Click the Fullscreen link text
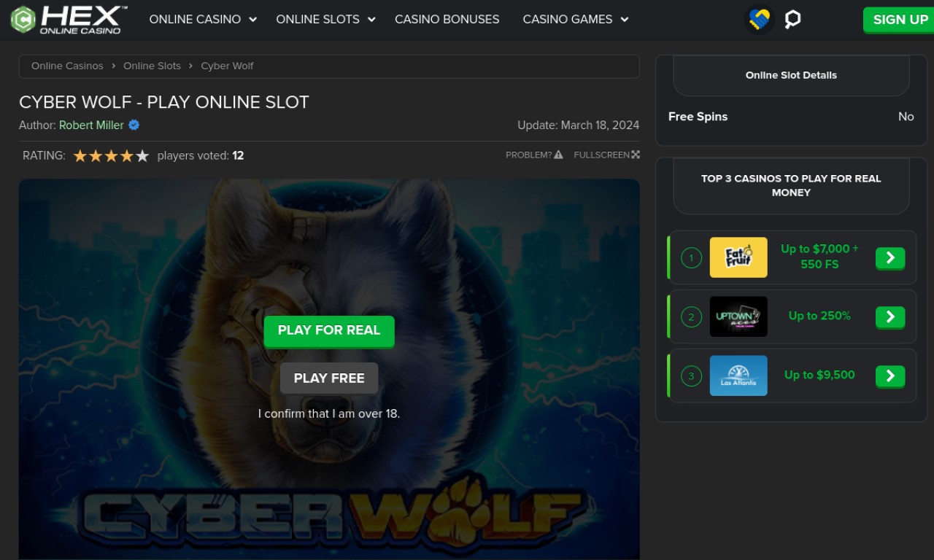 602,155
